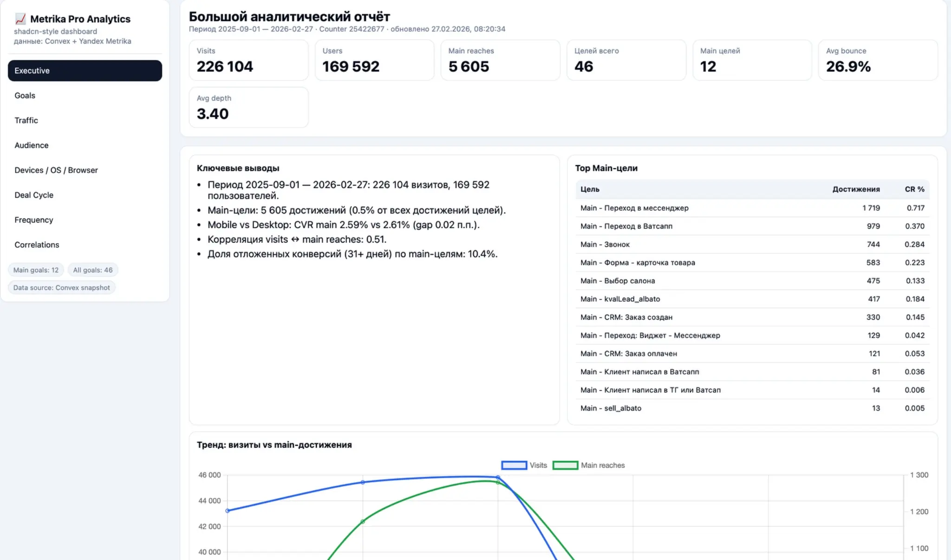Click the Metrika Pro Analytics chart logo icon

(x=20, y=19)
